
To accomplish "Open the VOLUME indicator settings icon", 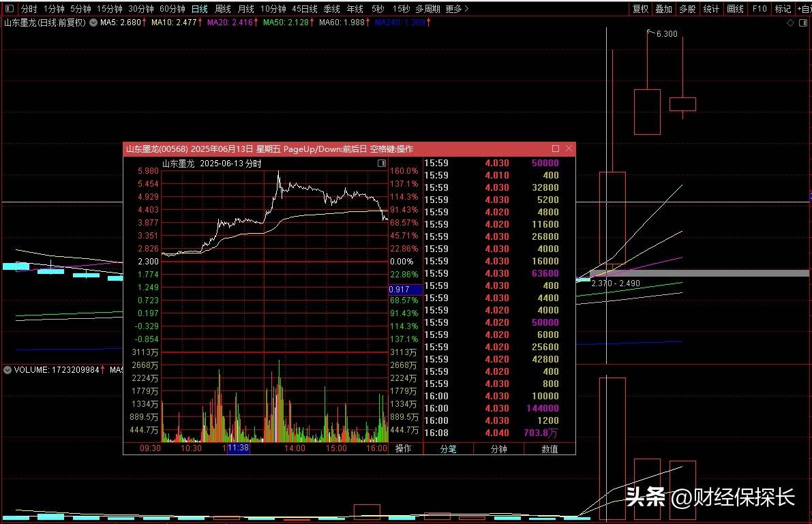I will click(7, 370).
